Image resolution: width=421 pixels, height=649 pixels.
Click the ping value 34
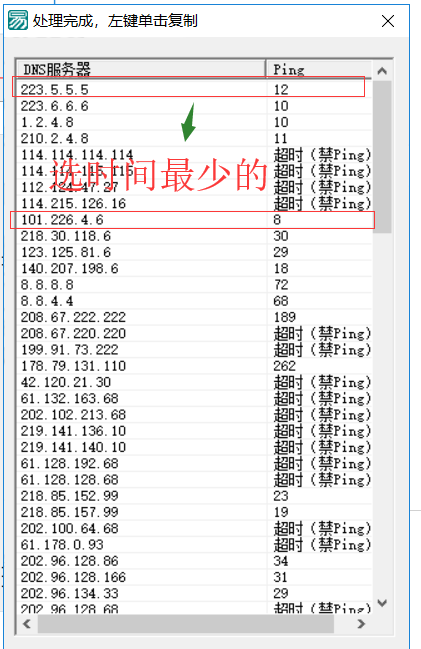point(281,561)
